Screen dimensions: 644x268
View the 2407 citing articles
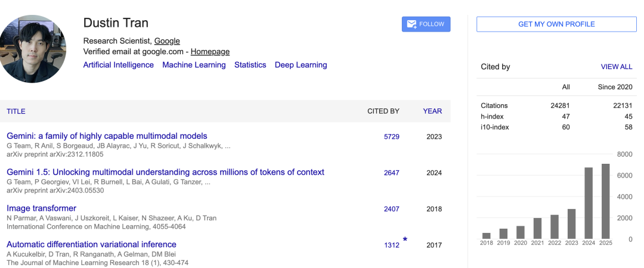click(391, 209)
